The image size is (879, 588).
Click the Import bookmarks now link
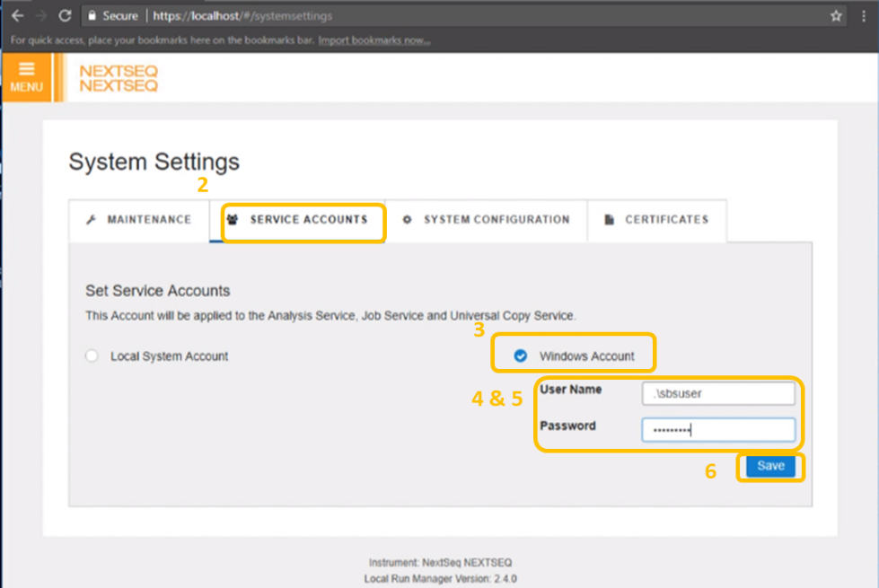(374, 40)
